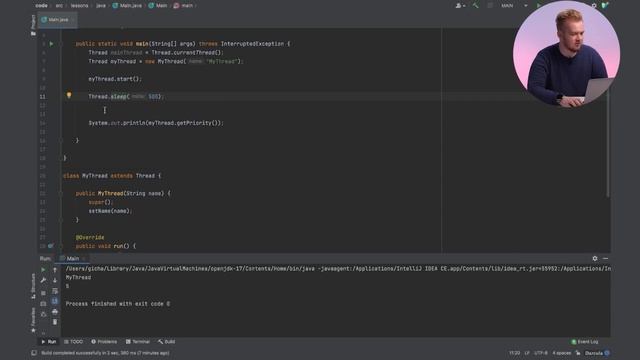Image resolution: width=640 pixels, height=360 pixels.
Task: Toggle read-only lock icon in status bar
Action: click(x=578, y=353)
